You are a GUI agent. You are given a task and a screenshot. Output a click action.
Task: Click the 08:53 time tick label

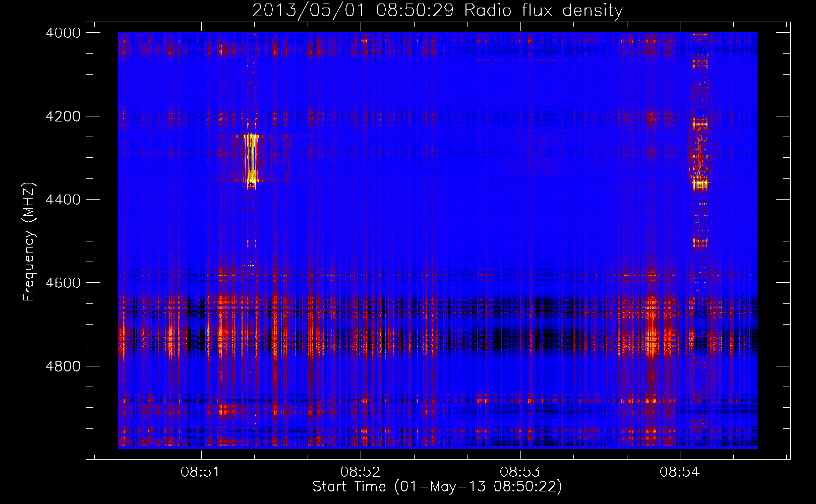pos(520,472)
